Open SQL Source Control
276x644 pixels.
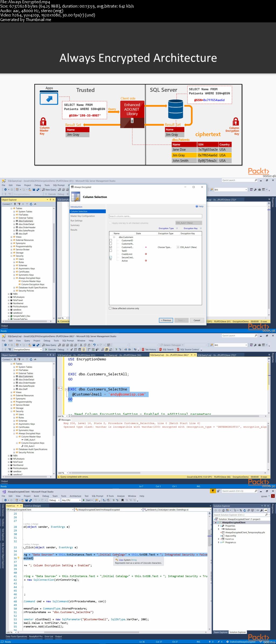188,349
